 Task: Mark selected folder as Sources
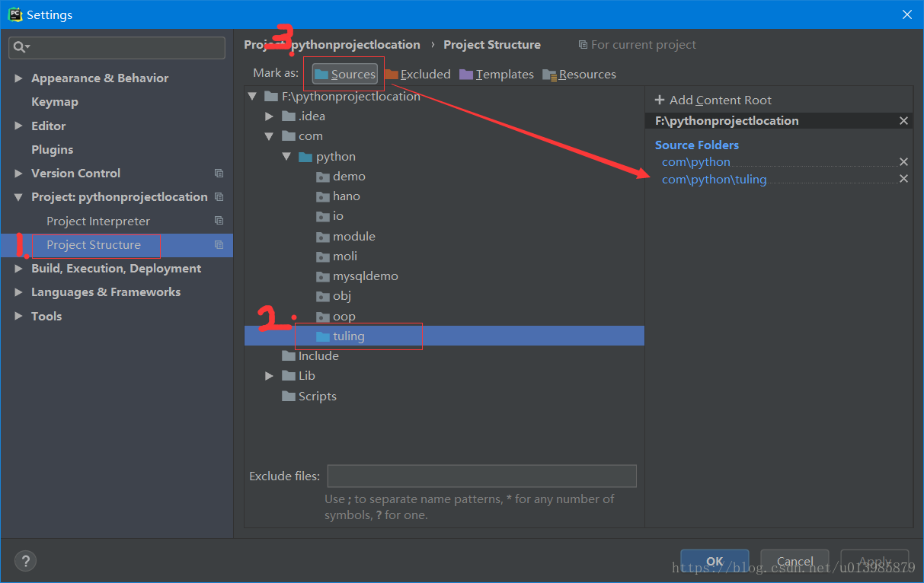[x=345, y=74]
